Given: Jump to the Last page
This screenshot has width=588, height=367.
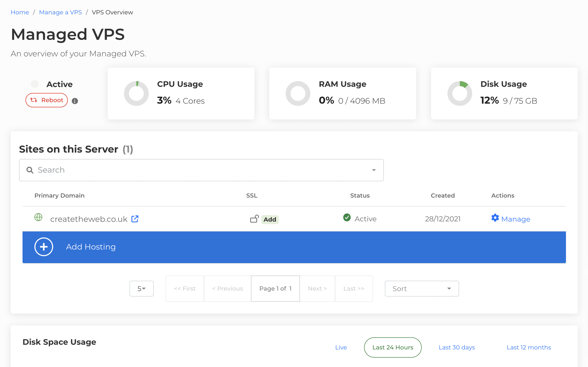Looking at the screenshot, I should pos(354,289).
